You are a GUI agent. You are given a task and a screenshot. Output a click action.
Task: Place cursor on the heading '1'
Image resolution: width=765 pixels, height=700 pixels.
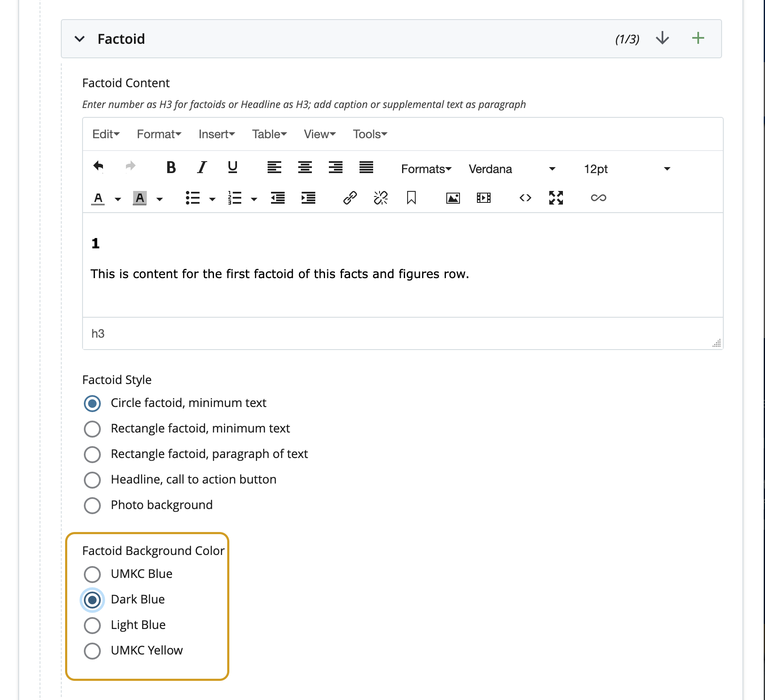point(95,244)
